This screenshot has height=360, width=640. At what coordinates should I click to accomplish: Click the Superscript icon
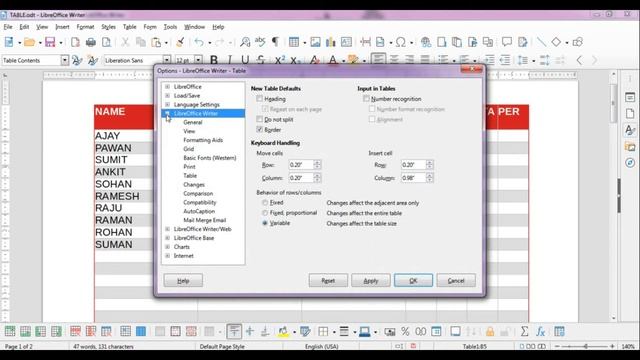(280, 60)
